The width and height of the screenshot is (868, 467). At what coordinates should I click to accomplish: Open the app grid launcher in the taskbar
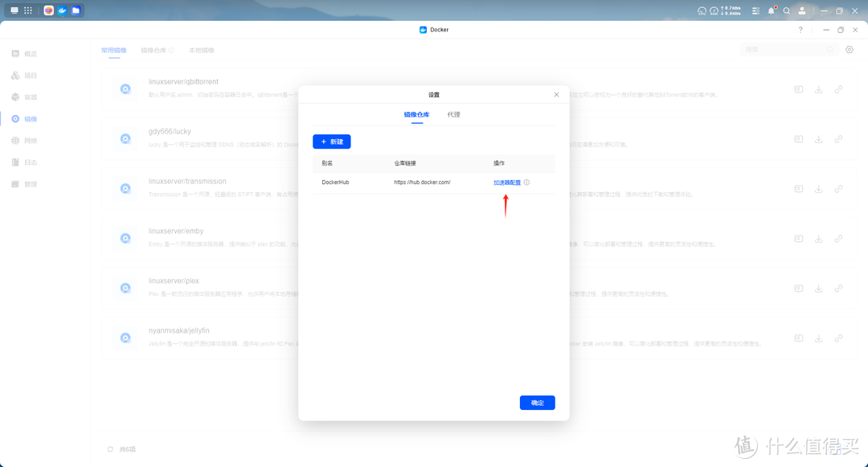(x=28, y=10)
